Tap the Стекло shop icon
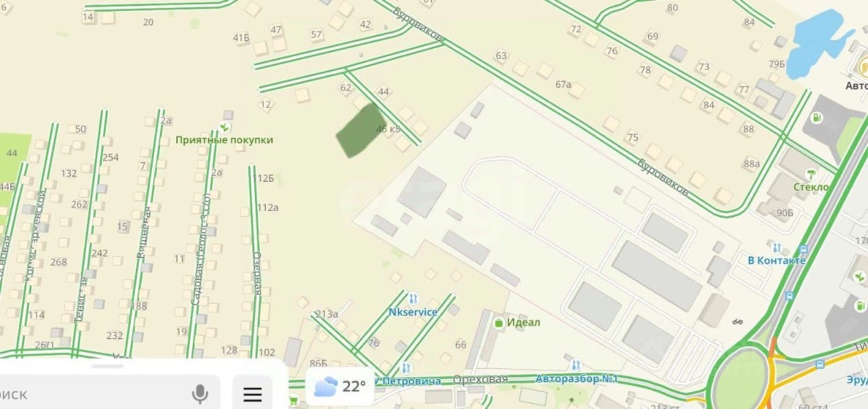 coord(812,175)
